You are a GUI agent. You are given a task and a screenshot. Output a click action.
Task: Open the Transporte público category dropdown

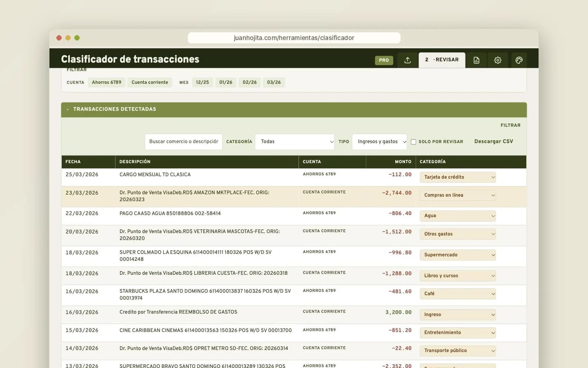[458, 350]
